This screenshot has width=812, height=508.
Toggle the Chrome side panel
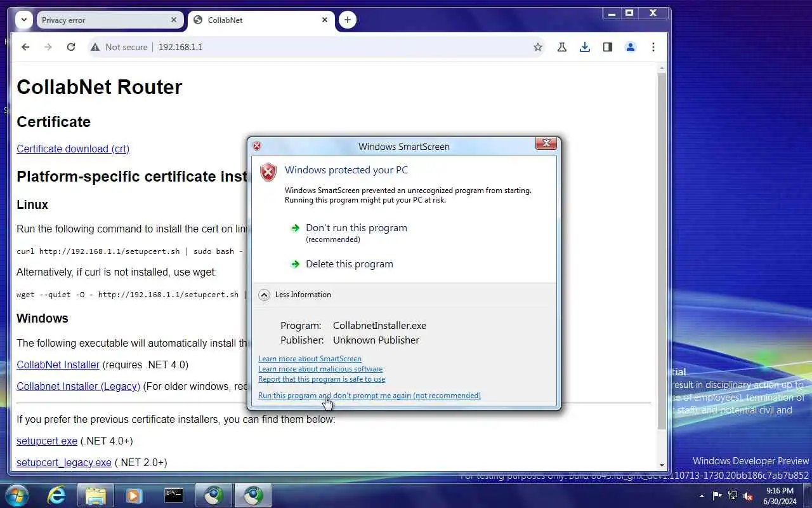[x=608, y=47]
